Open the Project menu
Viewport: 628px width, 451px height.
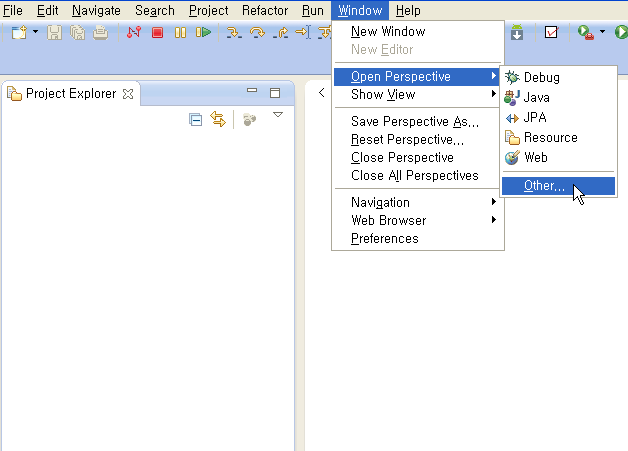coord(208,10)
